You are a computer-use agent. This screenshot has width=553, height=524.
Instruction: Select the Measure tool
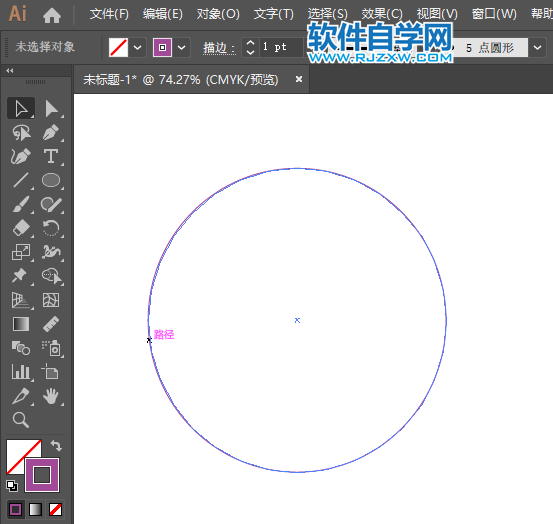pyautogui.click(x=51, y=324)
